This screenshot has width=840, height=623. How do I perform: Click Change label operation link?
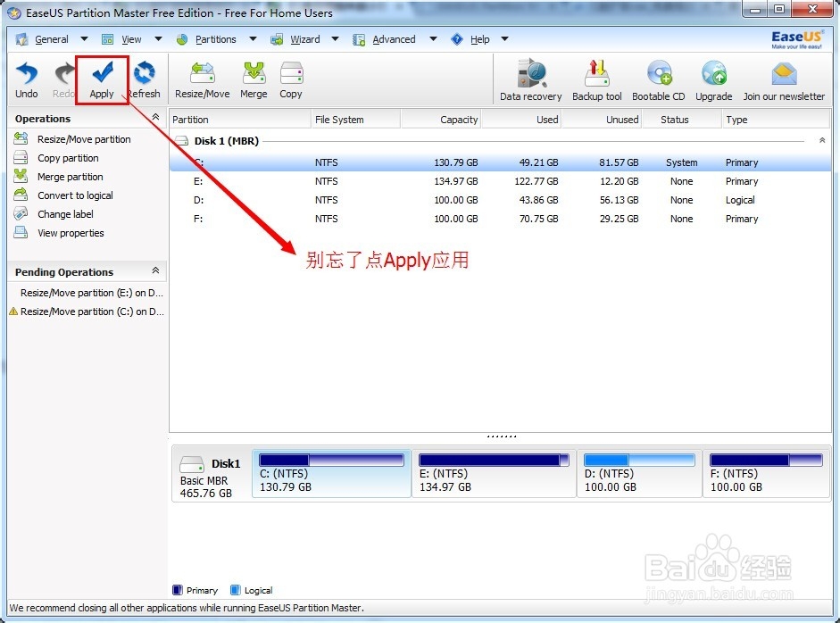pos(65,214)
